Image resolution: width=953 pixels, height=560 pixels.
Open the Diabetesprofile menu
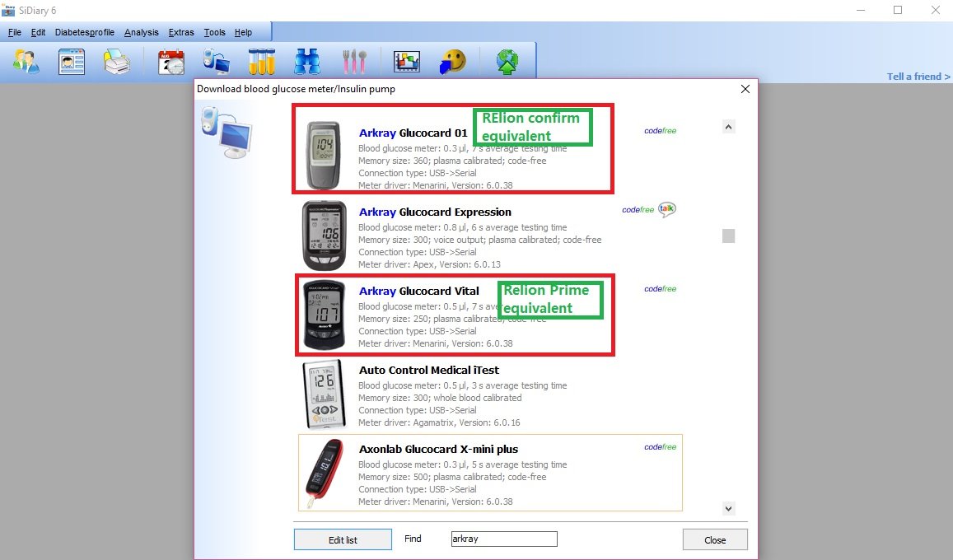[85, 32]
